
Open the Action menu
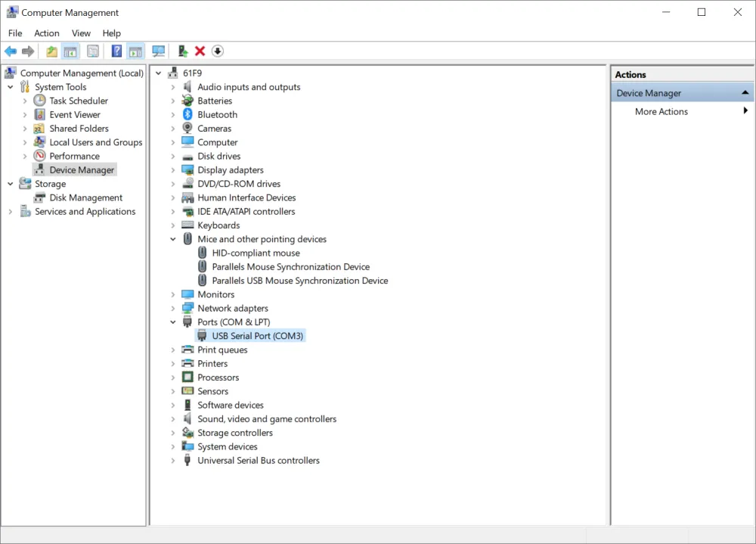[47, 33]
